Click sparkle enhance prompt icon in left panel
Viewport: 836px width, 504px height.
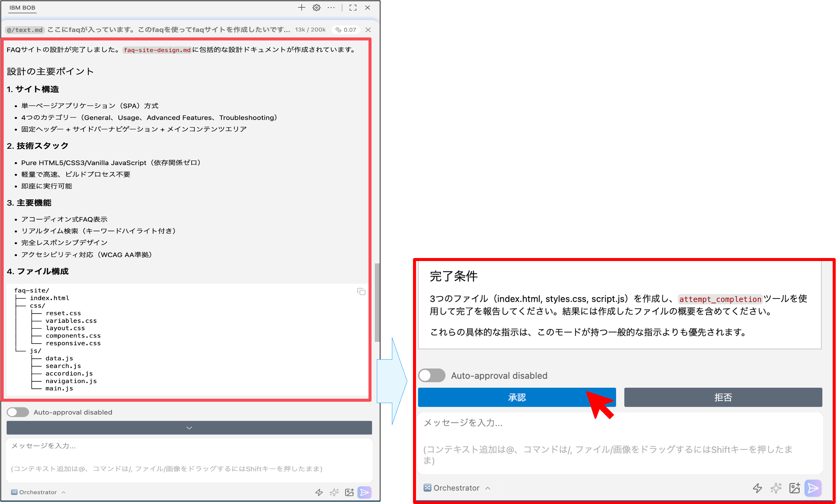click(334, 492)
